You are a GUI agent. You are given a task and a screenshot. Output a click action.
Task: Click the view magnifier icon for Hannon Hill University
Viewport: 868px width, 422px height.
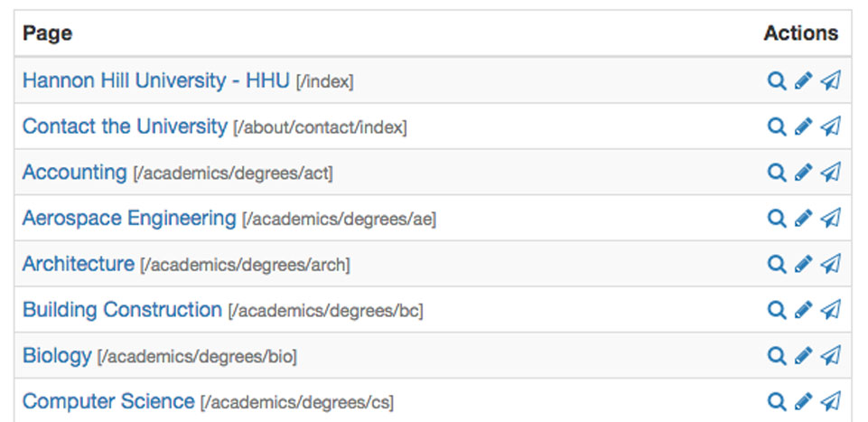tap(777, 80)
